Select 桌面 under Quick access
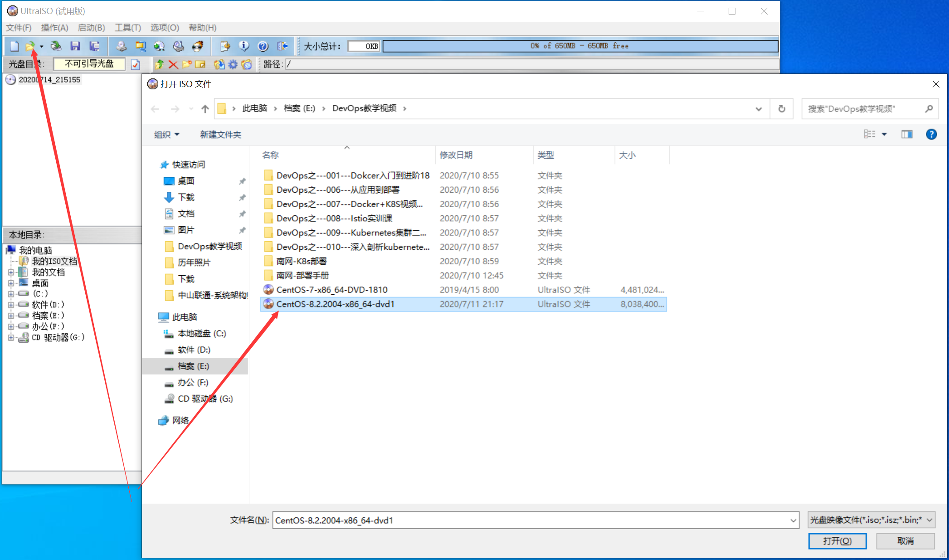 click(186, 181)
